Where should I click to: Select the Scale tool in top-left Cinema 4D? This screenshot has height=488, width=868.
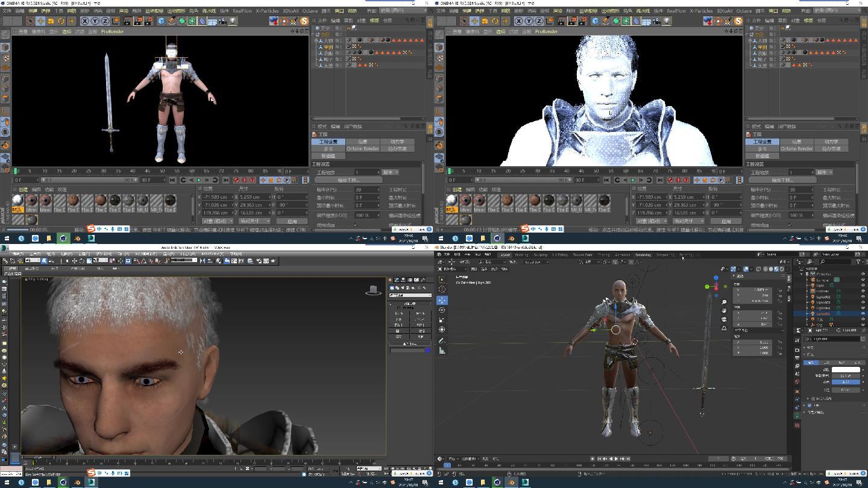click(x=51, y=21)
